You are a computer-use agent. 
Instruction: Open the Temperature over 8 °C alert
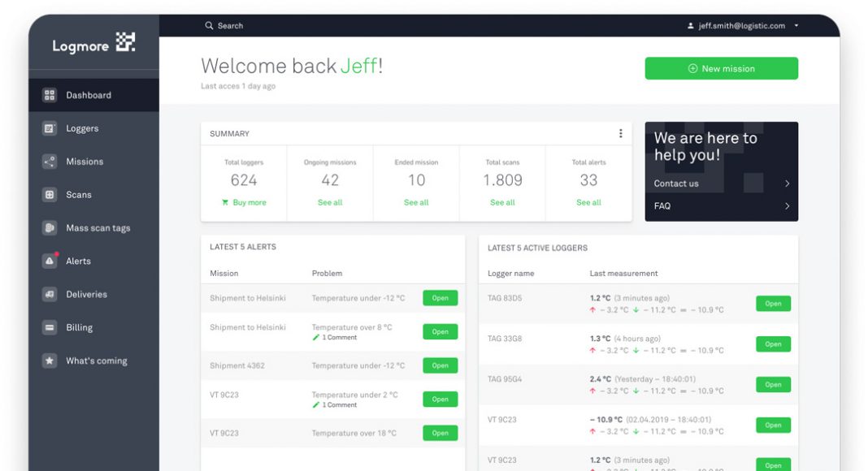pos(440,331)
